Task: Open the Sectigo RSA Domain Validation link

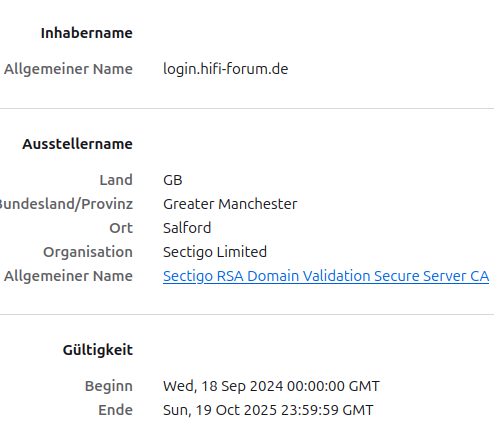Action: click(326, 276)
